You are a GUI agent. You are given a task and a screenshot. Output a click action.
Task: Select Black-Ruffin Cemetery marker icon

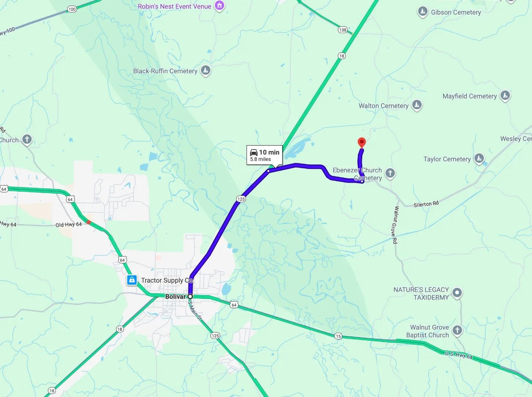pos(205,70)
